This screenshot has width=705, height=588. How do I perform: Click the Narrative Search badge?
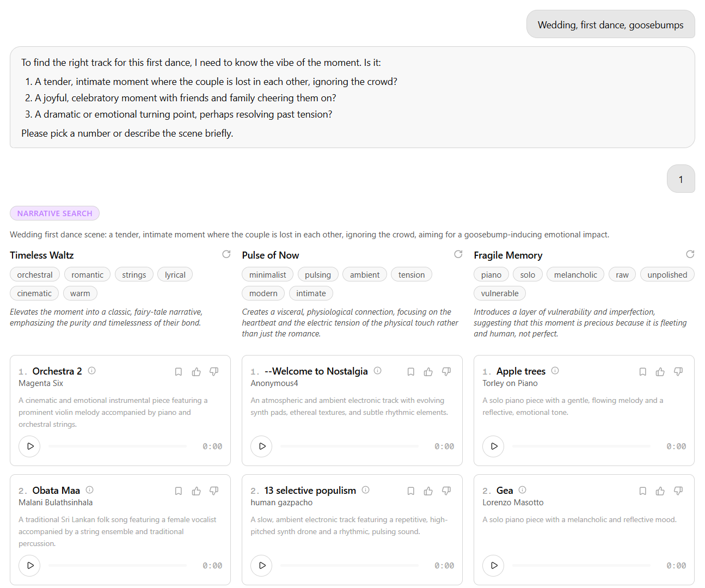[x=54, y=213]
